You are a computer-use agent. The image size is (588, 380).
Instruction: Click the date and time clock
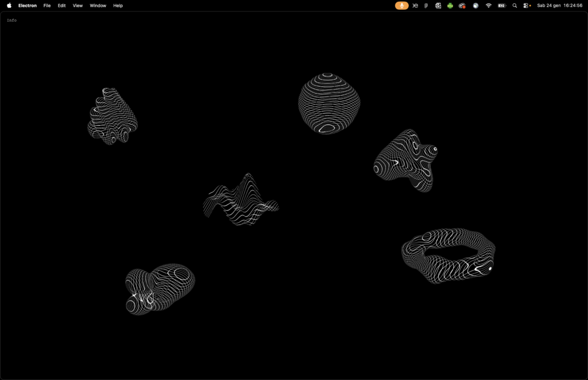coord(559,5)
